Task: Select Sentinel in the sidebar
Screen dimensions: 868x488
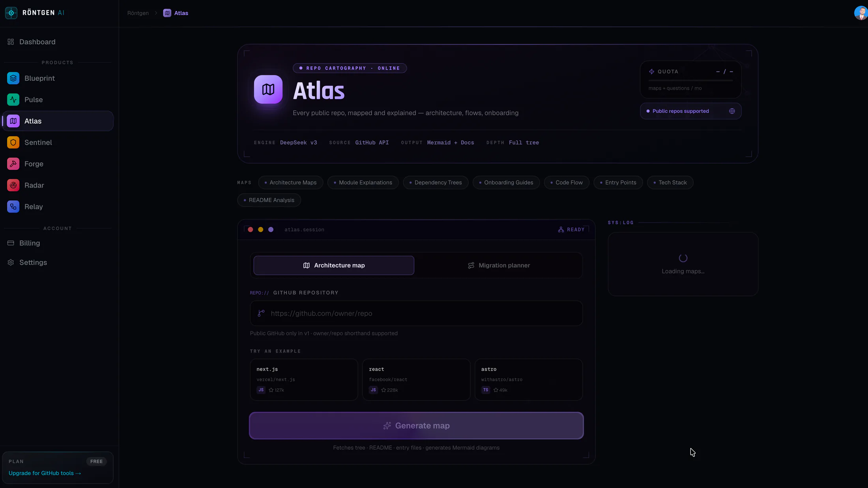Action: (x=58, y=142)
